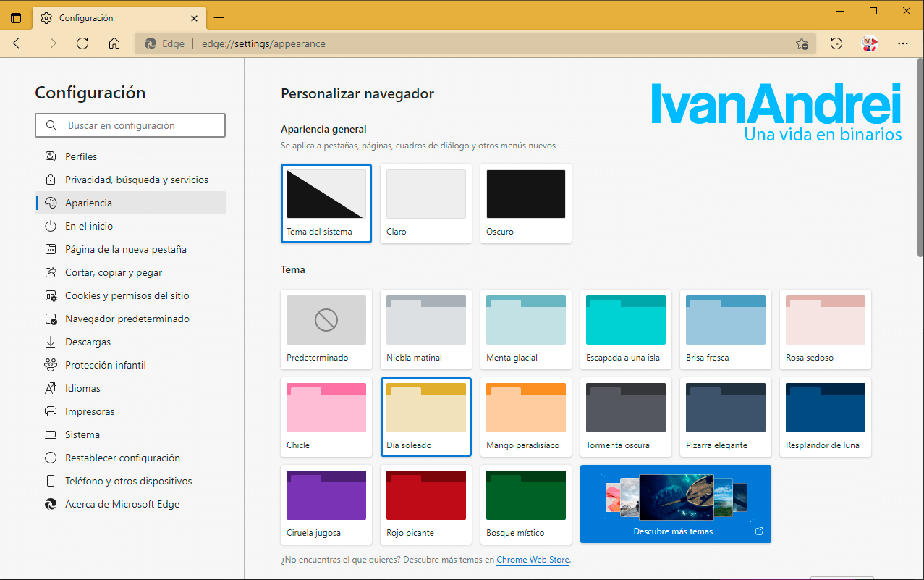The height and width of the screenshot is (580, 924).
Task: Open Idiomas settings
Action: (130, 388)
